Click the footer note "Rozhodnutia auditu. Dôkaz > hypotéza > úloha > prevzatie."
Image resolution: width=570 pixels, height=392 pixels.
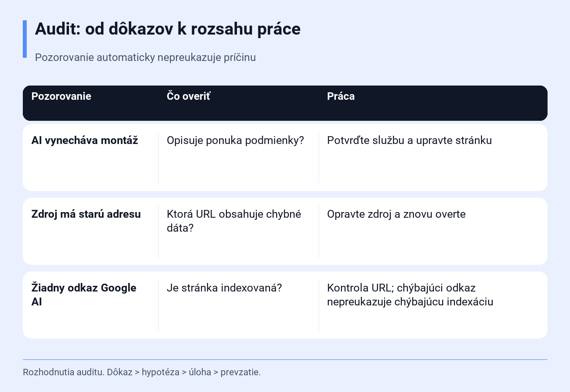click(x=142, y=372)
